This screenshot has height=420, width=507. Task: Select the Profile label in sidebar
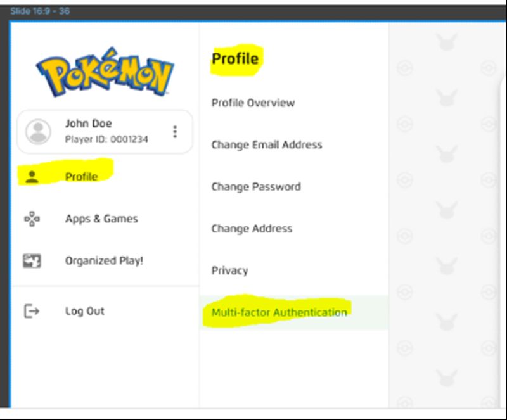(82, 177)
